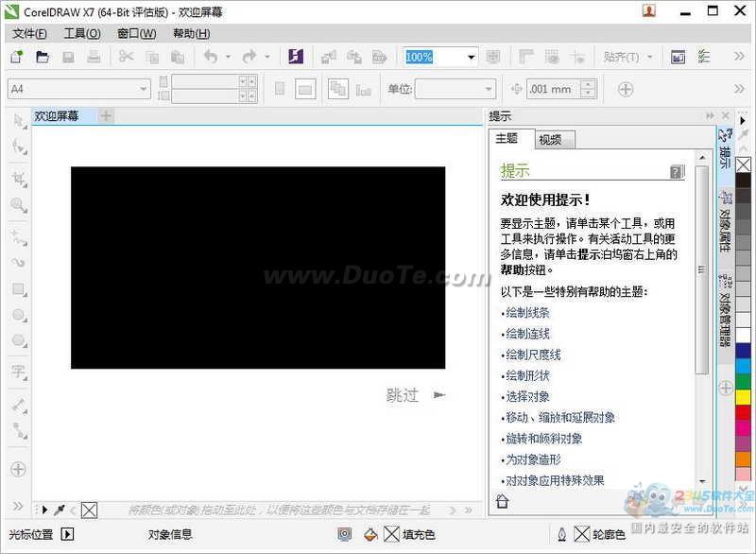Viewport: 756px width, 554px height.
Task: Open the 旋转和倾斜对象 topic link
Action: (544, 439)
